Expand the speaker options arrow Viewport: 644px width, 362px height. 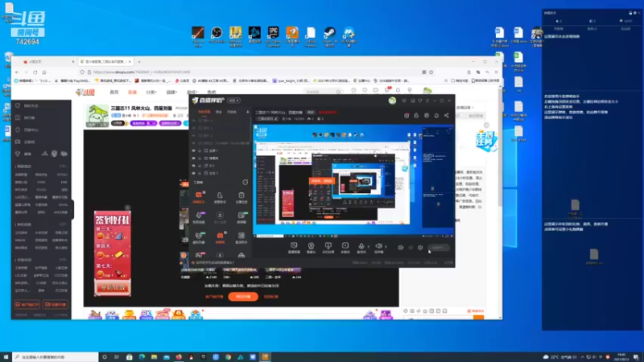click(x=386, y=247)
